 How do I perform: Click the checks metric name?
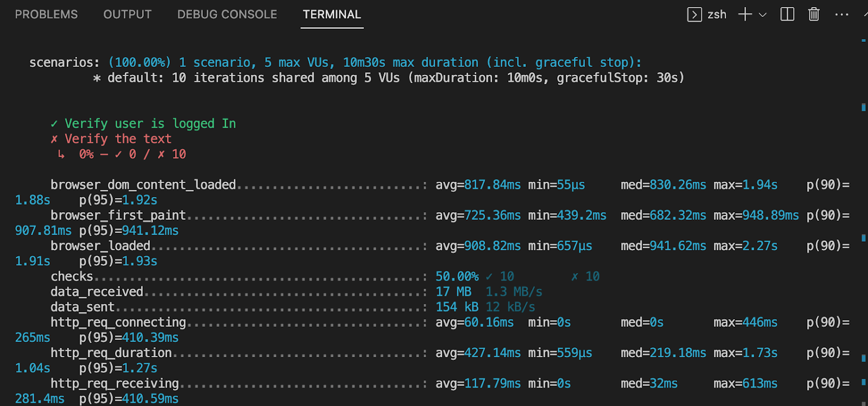(x=72, y=276)
